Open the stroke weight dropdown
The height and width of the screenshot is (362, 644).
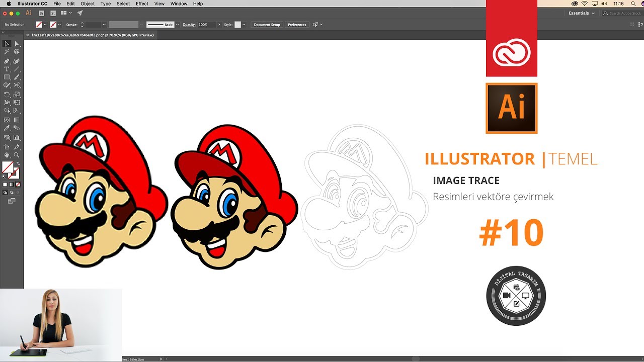[x=104, y=25]
